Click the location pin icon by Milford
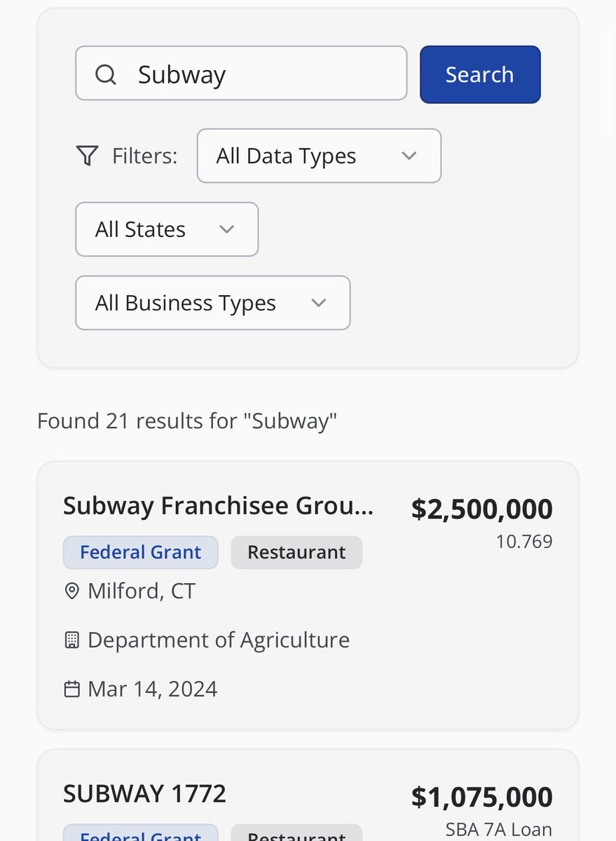 (x=71, y=592)
